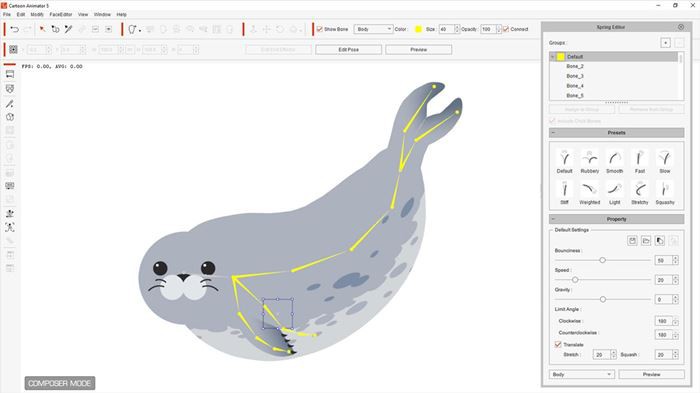Open the Edit menu
Image resolution: width=700 pixels, height=393 pixels.
[x=21, y=15]
